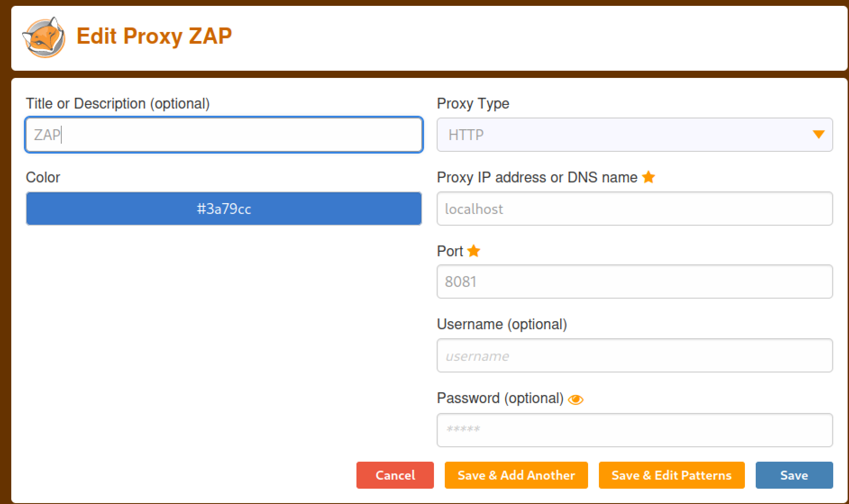The height and width of the screenshot is (504, 849).
Task: Toggle password visibility eye icon
Action: click(x=575, y=400)
